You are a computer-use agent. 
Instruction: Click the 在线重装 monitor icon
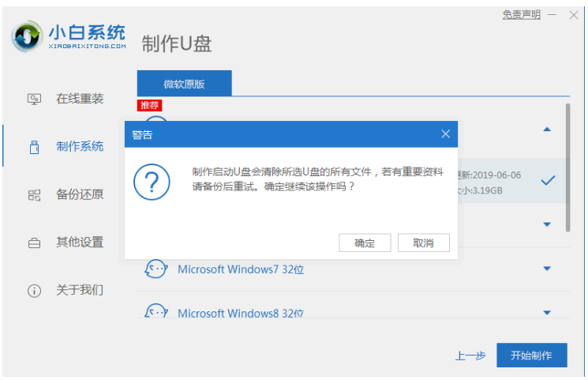[x=34, y=100]
